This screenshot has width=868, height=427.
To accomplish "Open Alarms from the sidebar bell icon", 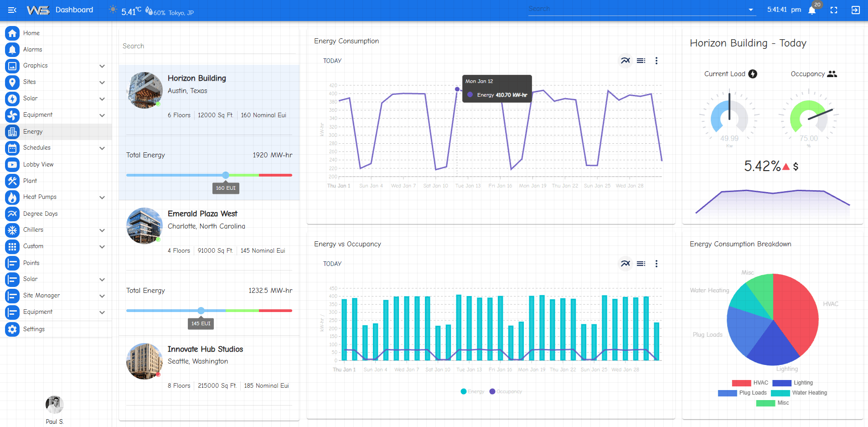I will click(12, 49).
